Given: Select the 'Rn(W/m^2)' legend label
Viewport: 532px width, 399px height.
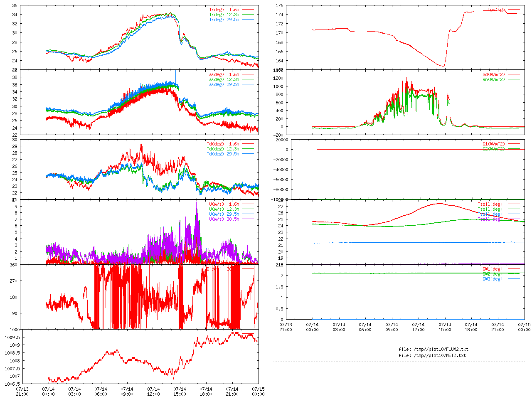Looking at the screenshot, I should (494, 80).
